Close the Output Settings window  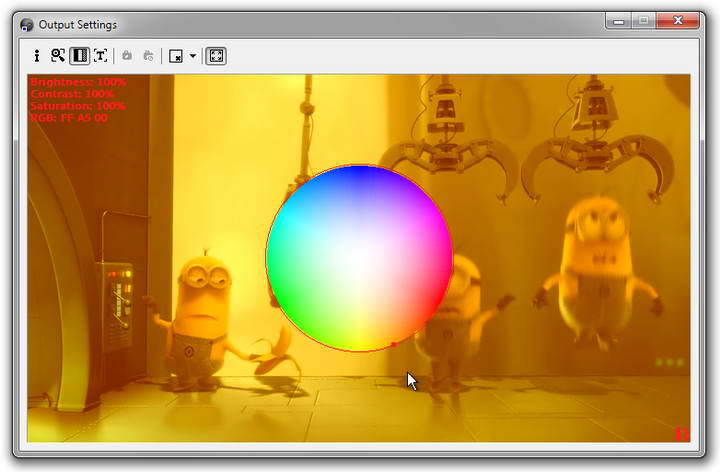(678, 21)
